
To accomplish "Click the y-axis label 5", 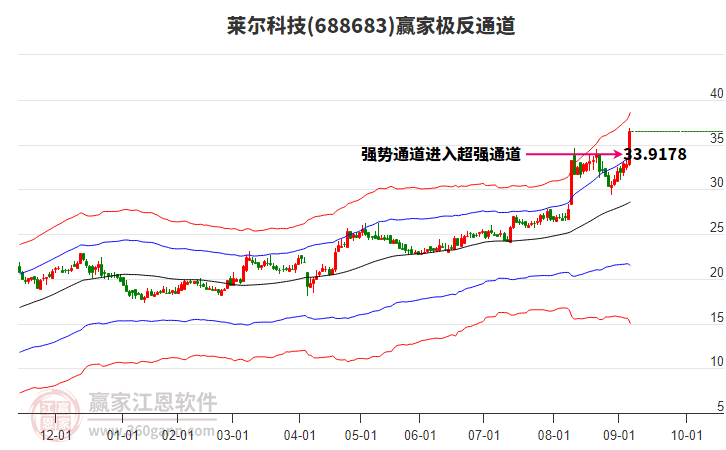I will click(x=720, y=406).
